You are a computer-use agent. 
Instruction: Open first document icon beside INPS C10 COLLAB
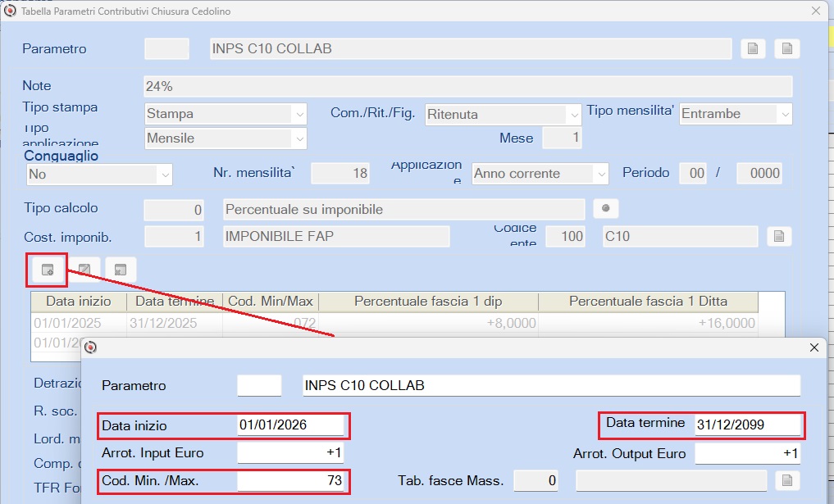[753, 49]
